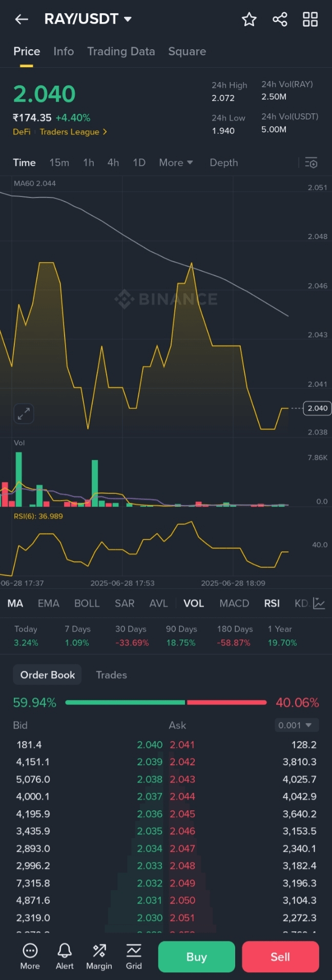The width and height of the screenshot is (332, 980).
Task: Expand More time interval options
Action: (176, 163)
